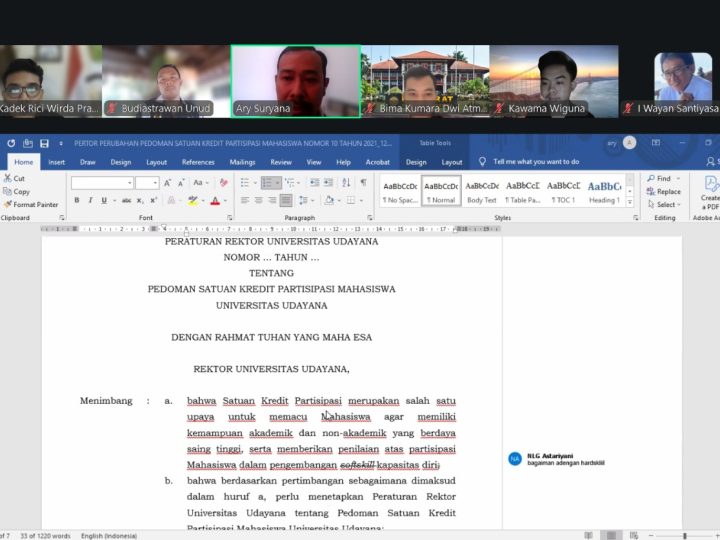
Task: Open Borders dropdown arrow
Action: [361, 201]
